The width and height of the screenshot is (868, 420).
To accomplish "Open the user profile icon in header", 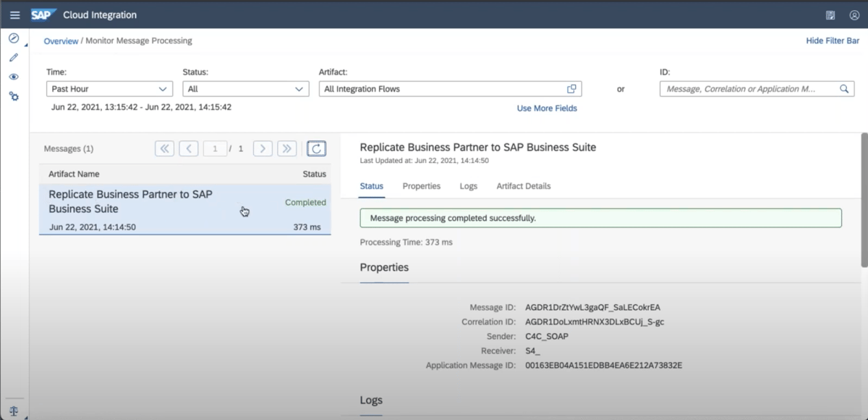I will pyautogui.click(x=854, y=14).
